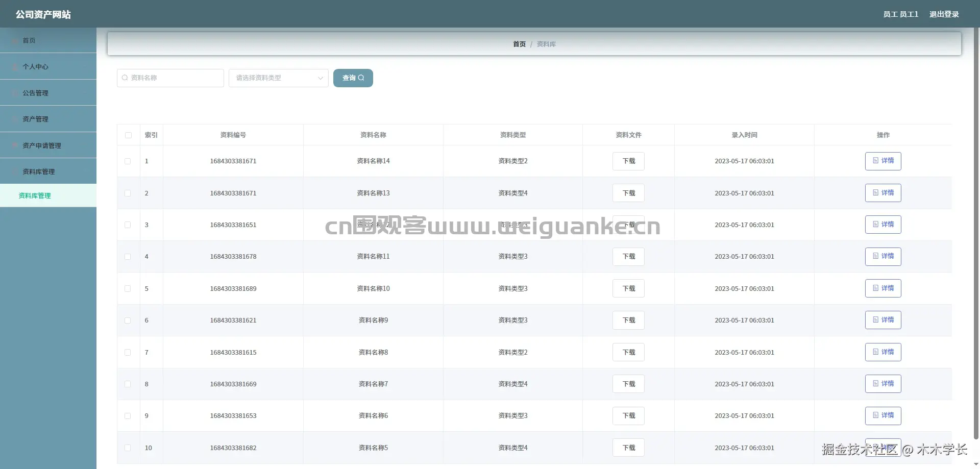Show 详情 for 资料名称11
Screen dimensions: 980x469
click(x=883, y=257)
